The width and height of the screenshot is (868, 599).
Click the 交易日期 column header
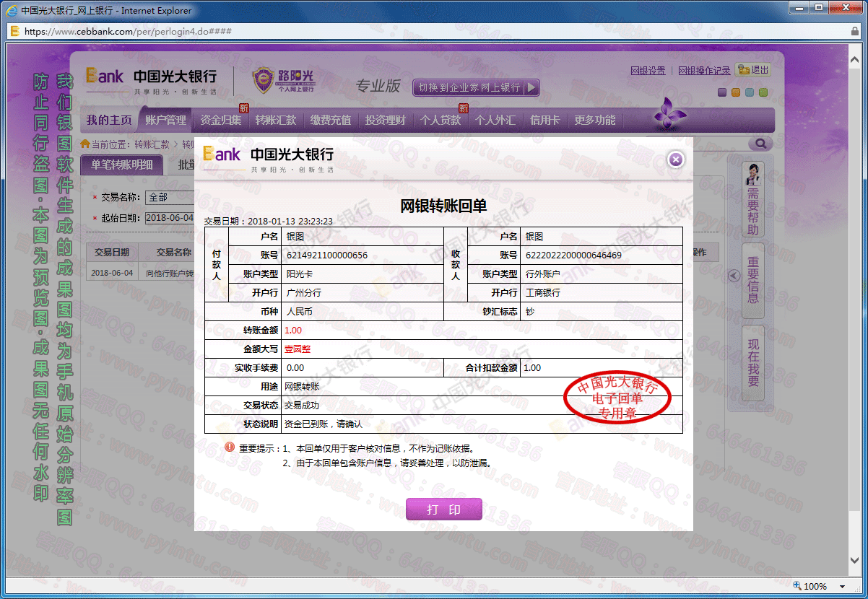pyautogui.click(x=110, y=253)
